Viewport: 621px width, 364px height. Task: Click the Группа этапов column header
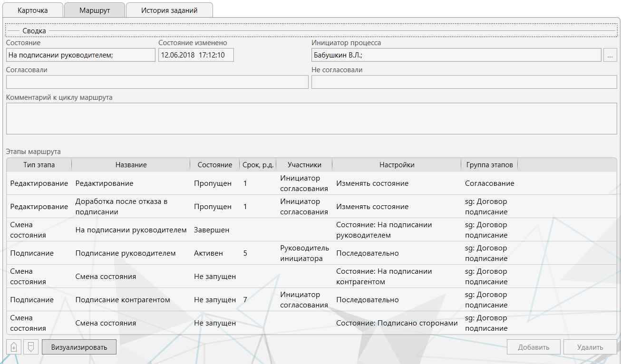click(x=489, y=165)
